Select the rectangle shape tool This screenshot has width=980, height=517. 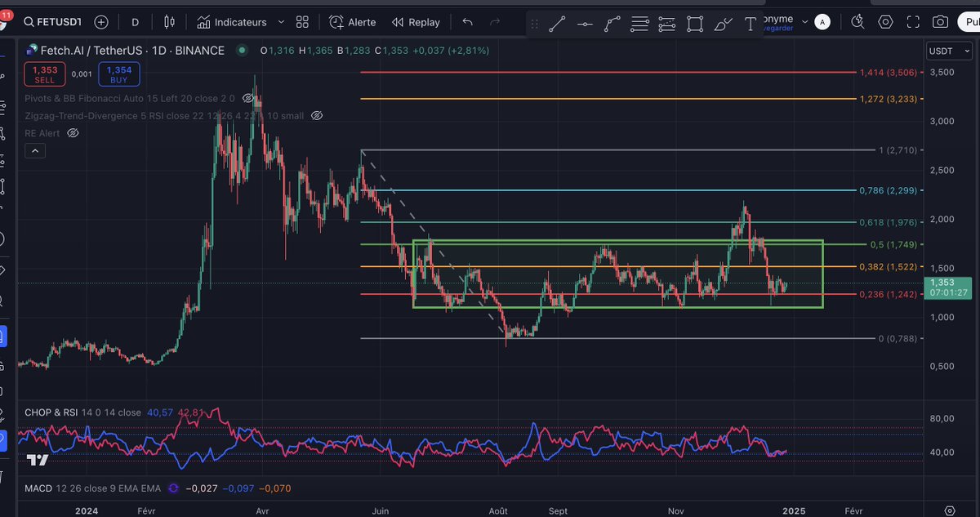pyautogui.click(x=695, y=25)
